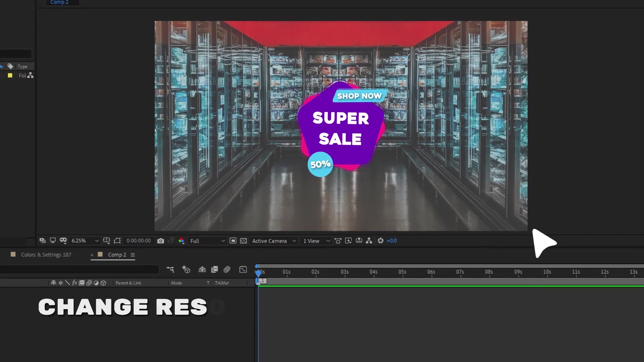Click the Reset Exposure icon
This screenshot has height=362, width=644.
[380, 241]
